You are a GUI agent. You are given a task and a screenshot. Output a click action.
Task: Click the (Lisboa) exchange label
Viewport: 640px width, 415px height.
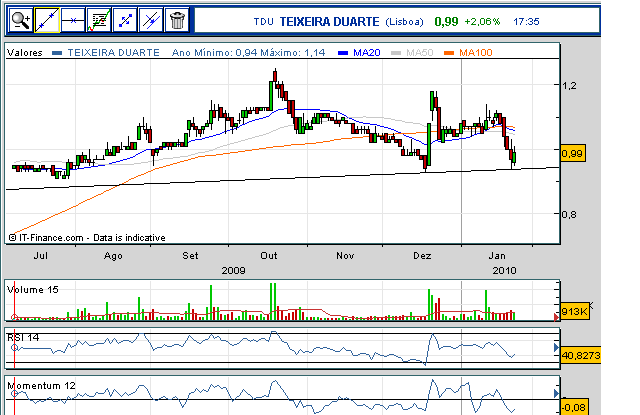(x=404, y=22)
